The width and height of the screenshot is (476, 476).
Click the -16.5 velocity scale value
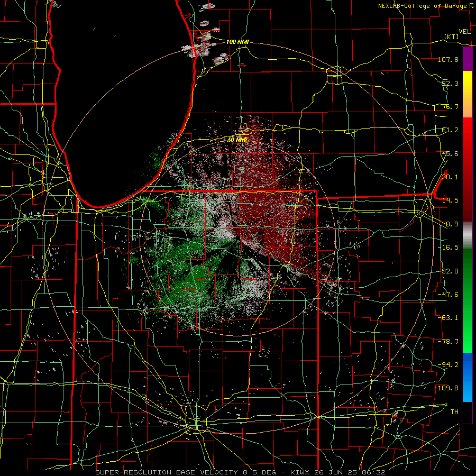click(448, 248)
